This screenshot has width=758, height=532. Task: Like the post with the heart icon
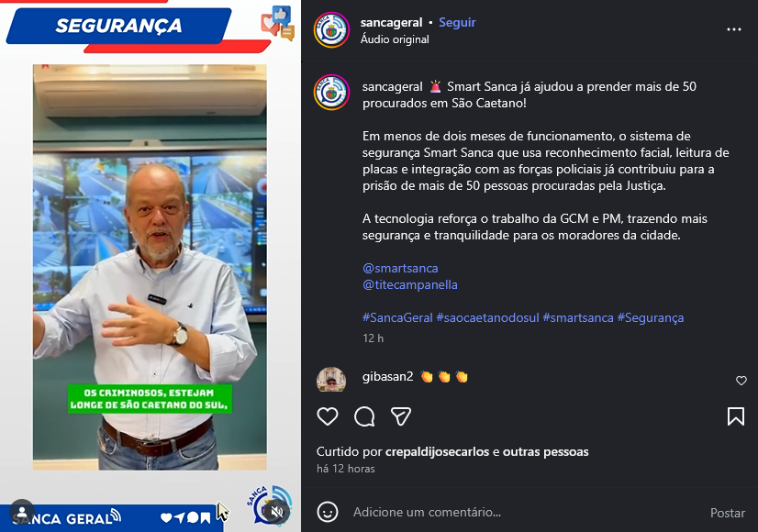coord(328,416)
